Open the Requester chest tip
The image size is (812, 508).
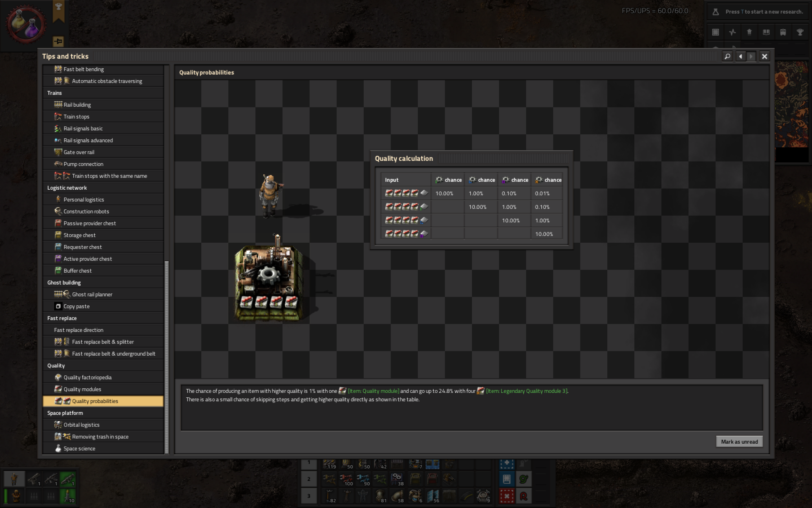pos(103,247)
